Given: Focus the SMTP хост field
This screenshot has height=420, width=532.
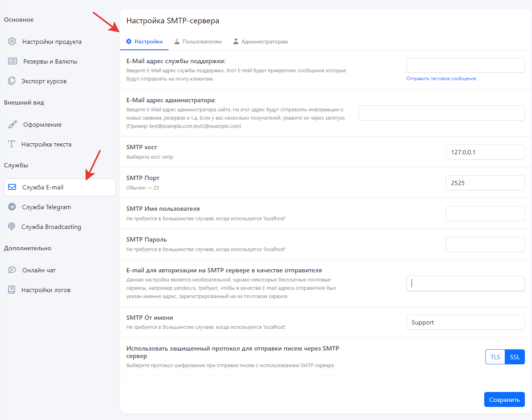Looking at the screenshot, I should click(485, 152).
